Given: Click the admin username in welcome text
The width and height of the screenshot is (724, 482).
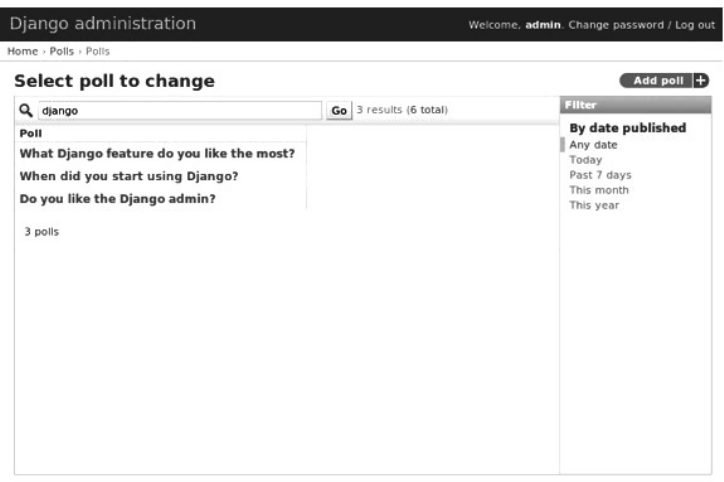Looking at the screenshot, I should click(543, 25).
